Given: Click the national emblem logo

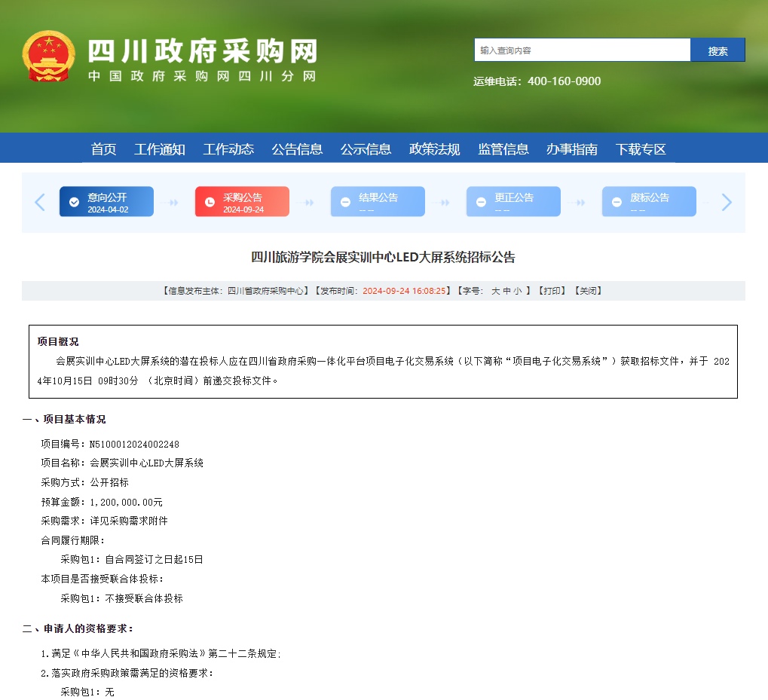Looking at the screenshot, I should pos(48,56).
